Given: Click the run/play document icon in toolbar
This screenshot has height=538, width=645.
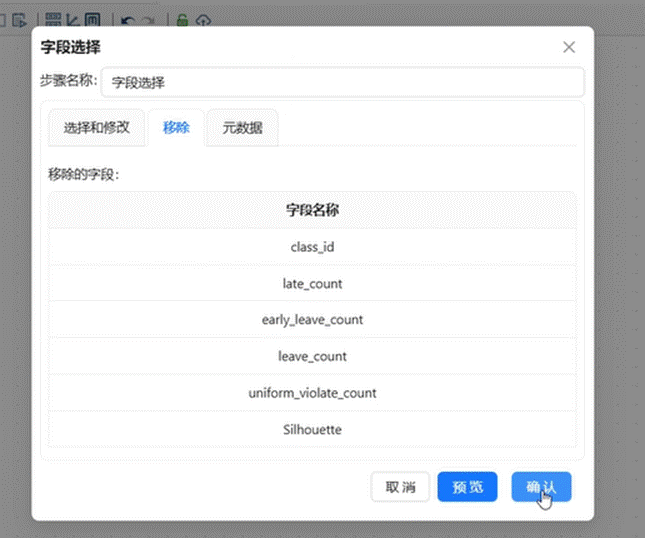Looking at the screenshot, I should click(19, 20).
